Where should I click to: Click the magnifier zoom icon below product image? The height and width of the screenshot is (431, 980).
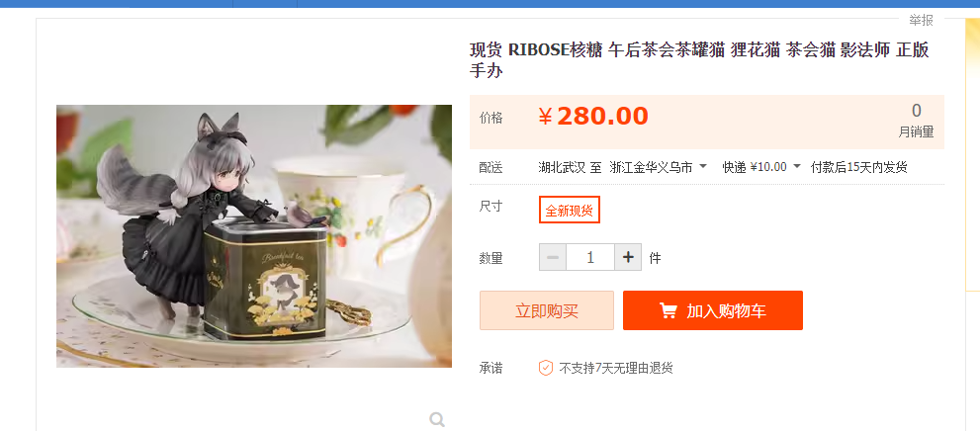(x=437, y=419)
